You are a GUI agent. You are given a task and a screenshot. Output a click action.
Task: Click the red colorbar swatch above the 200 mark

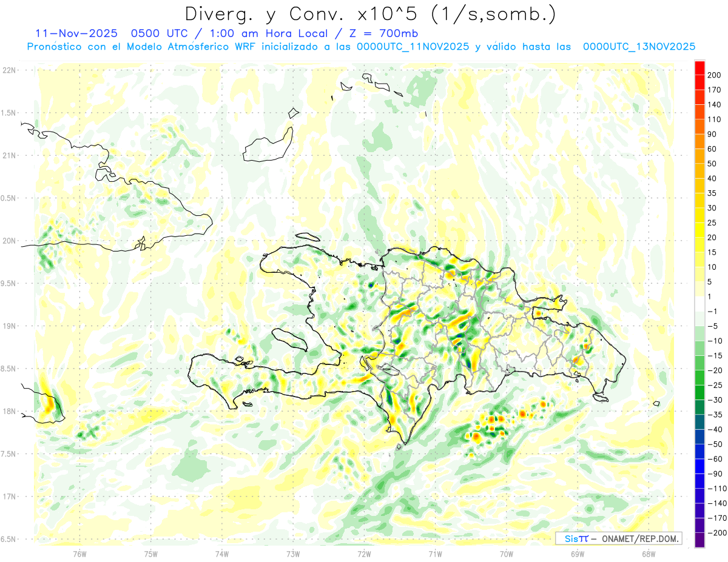[699, 67]
